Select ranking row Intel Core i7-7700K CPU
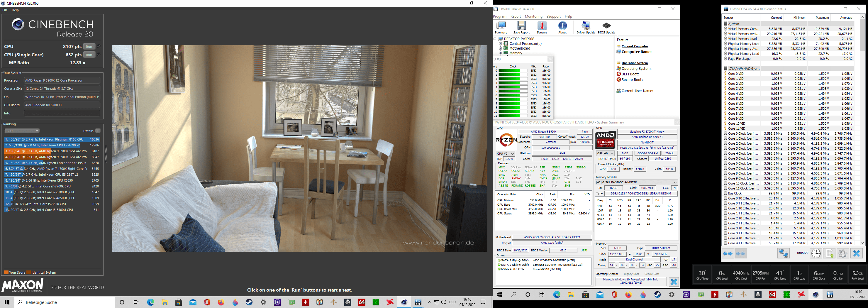Screen dimensions: 868x308 pos(52,186)
